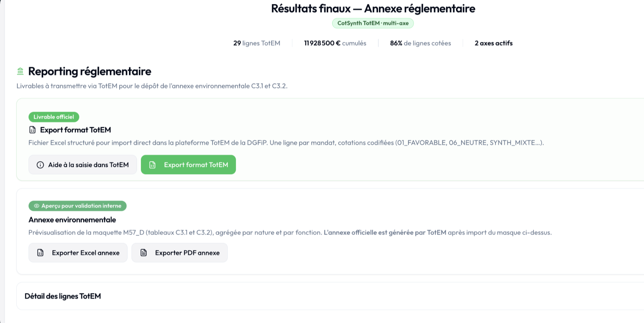This screenshot has height=323, width=644.
Task: Toggle the Livrable officiel badge
Action: [53, 117]
